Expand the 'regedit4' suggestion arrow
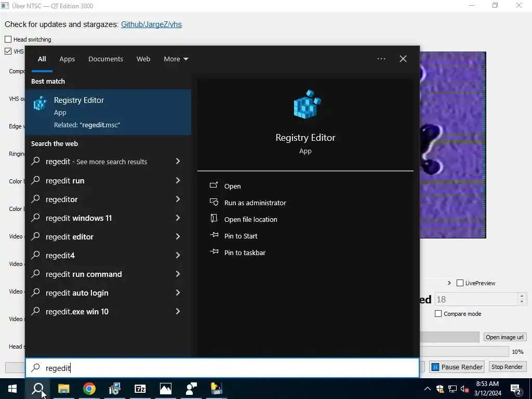This screenshot has height=399, width=532. pyautogui.click(x=178, y=255)
